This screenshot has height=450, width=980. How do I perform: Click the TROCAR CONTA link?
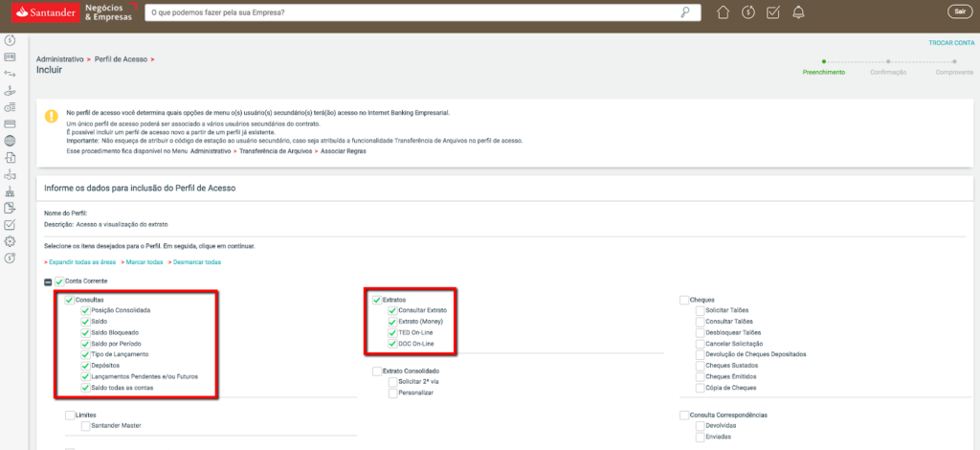click(x=949, y=43)
